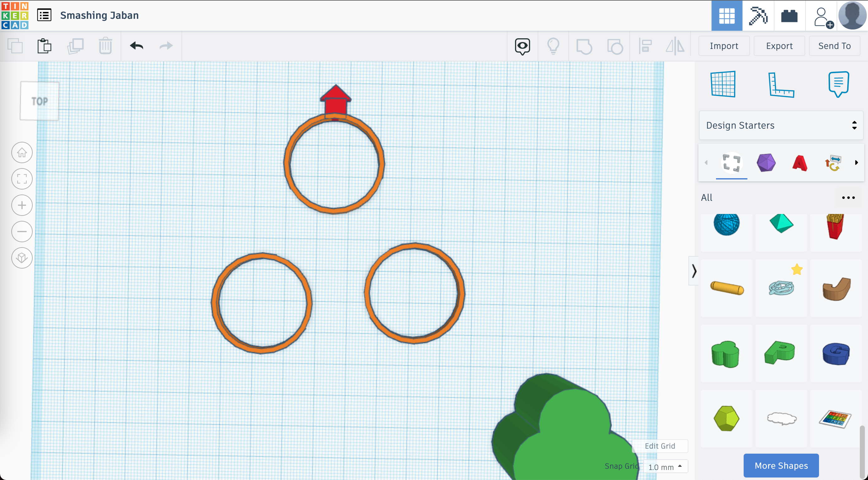The height and width of the screenshot is (480, 868).
Task: Select the red text letter A tab
Action: tap(800, 163)
